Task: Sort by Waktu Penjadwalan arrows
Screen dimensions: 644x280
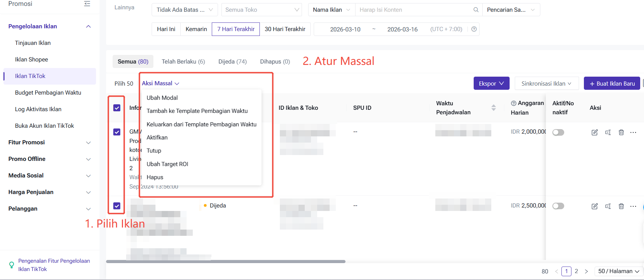Action: pos(493,108)
